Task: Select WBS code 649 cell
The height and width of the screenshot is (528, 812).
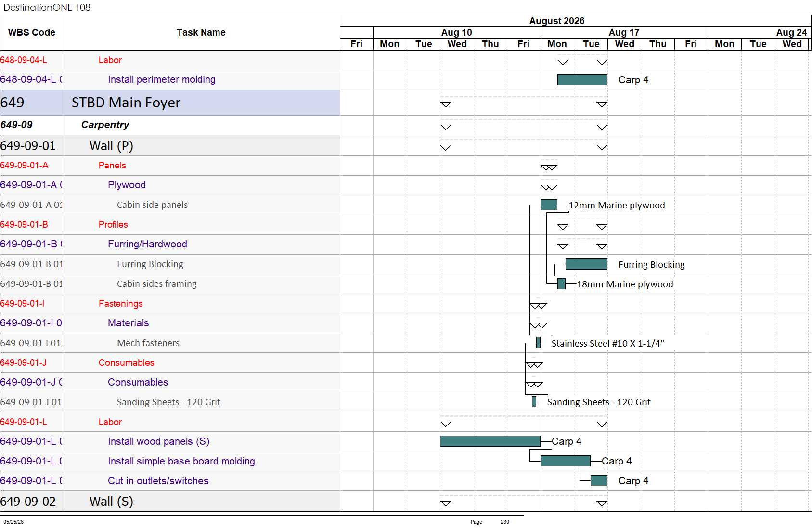Action: 31,103
